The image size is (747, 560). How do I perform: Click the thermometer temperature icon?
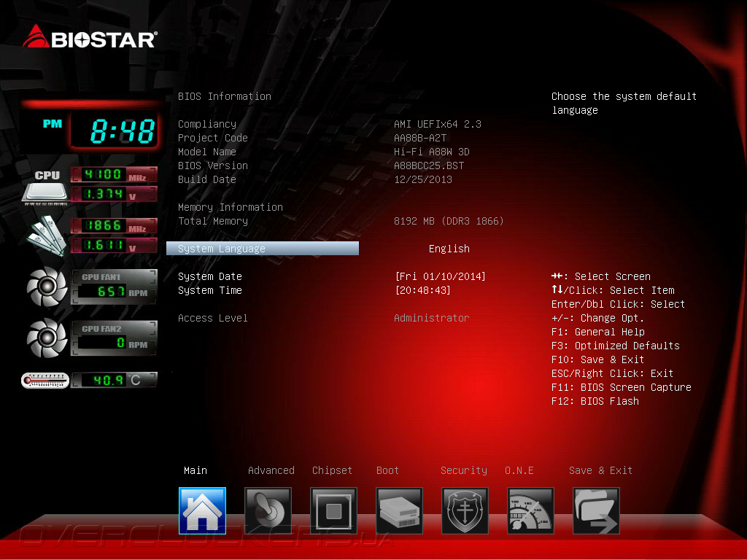pyautogui.click(x=45, y=381)
